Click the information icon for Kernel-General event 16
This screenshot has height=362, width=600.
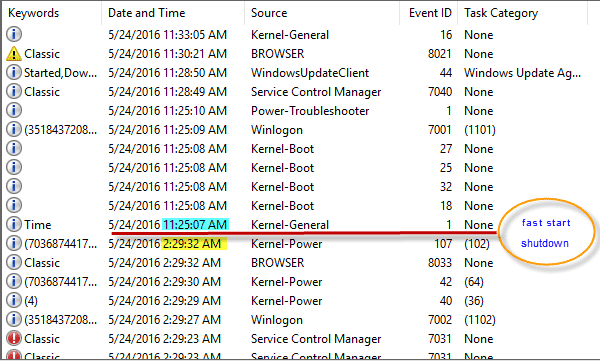[14, 34]
